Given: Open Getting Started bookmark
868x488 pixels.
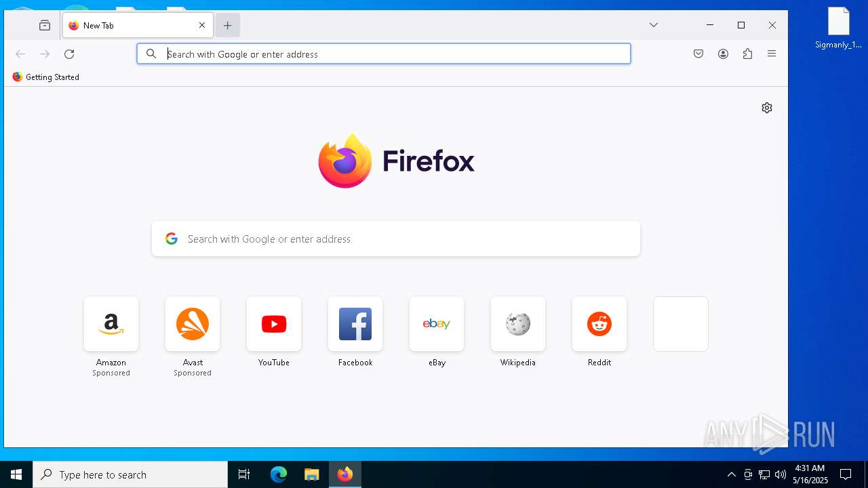Looking at the screenshot, I should (45, 77).
